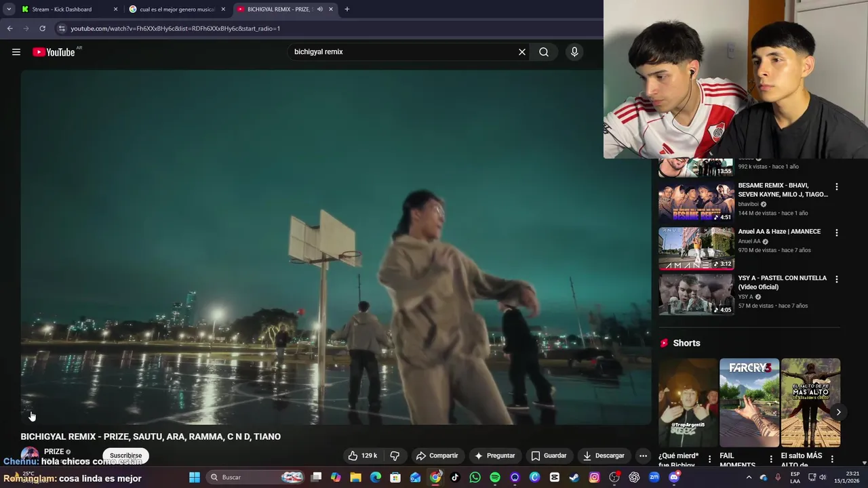The width and height of the screenshot is (868, 488).
Task: Click the Compartir share button
Action: coord(437,455)
